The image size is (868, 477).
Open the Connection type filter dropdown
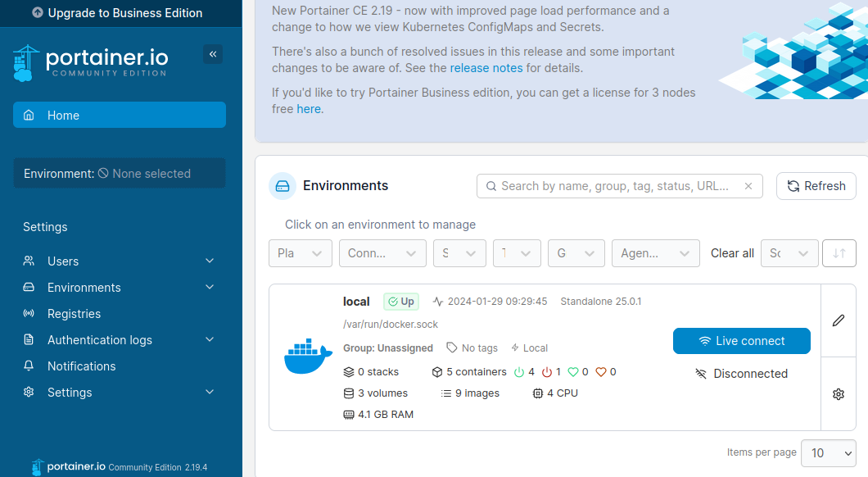[382, 253]
